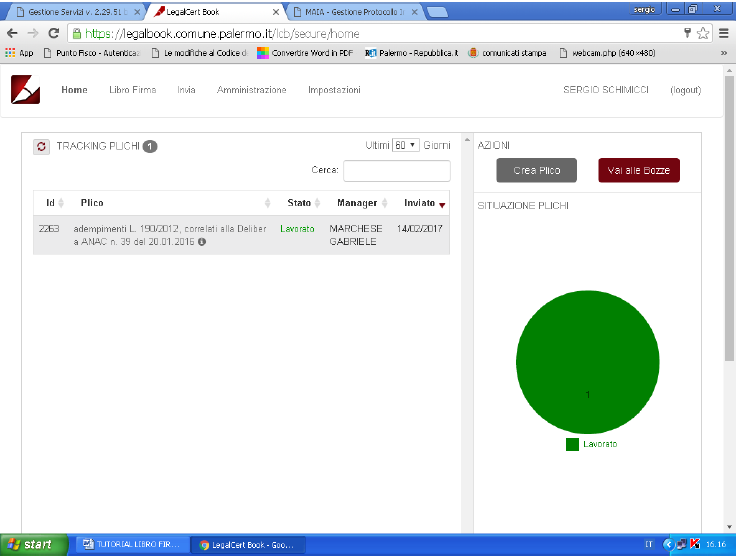
Task: Click the logout link
Action: 686,90
